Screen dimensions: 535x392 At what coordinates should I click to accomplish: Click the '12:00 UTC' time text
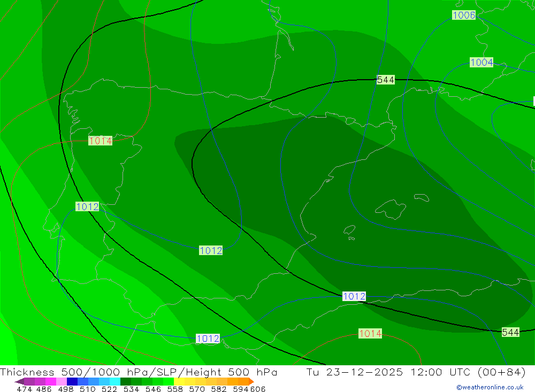[441, 372]
